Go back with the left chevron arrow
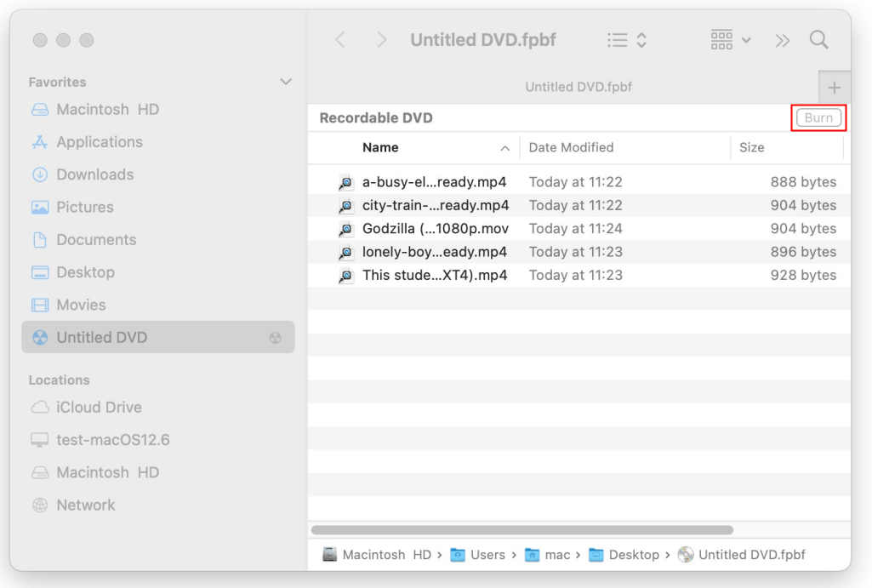Screen dimensions: 872x588 pyautogui.click(x=340, y=40)
